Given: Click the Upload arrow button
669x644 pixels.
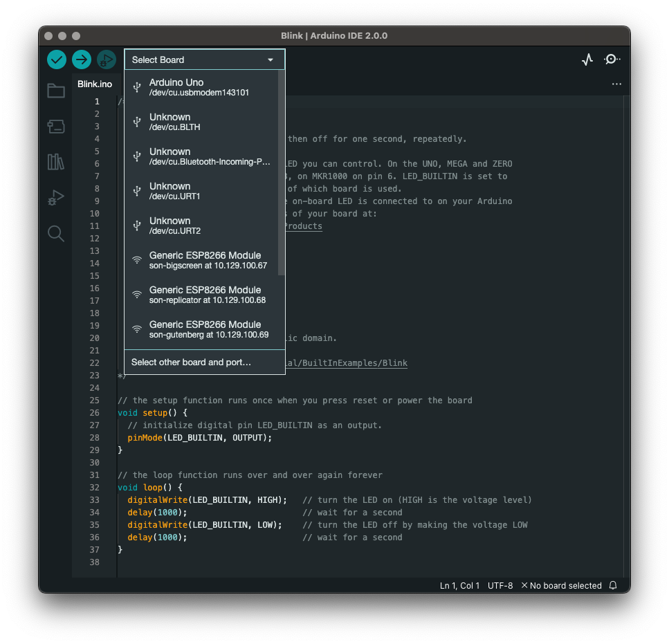Looking at the screenshot, I should tap(82, 59).
